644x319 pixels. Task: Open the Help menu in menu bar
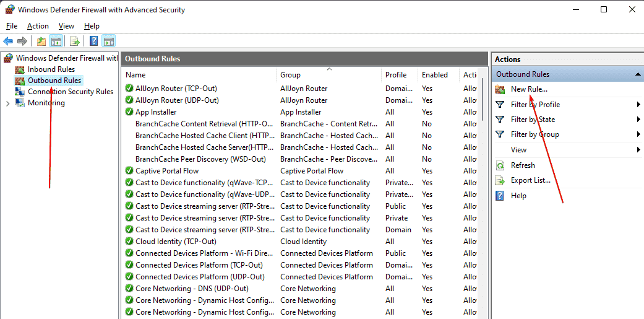pyautogui.click(x=92, y=26)
